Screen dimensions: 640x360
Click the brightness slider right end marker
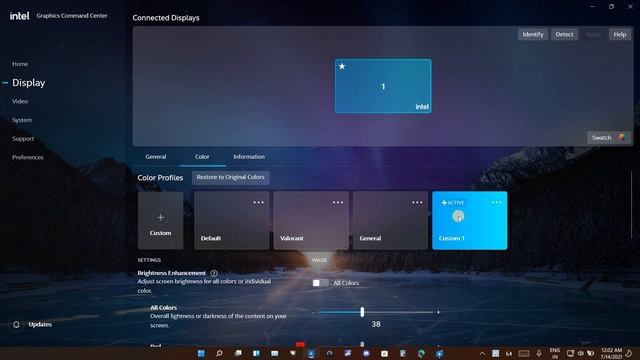tap(438, 312)
